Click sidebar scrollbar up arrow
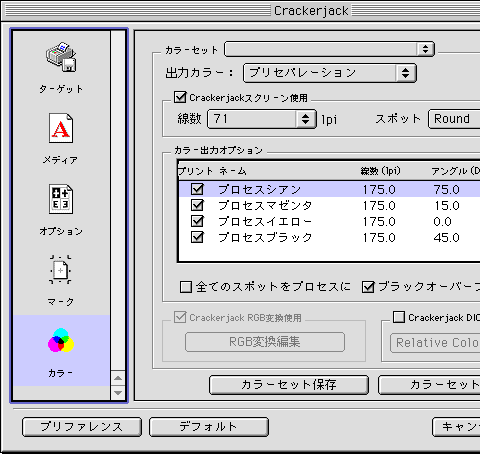This screenshot has height=454, width=480. coord(118,378)
